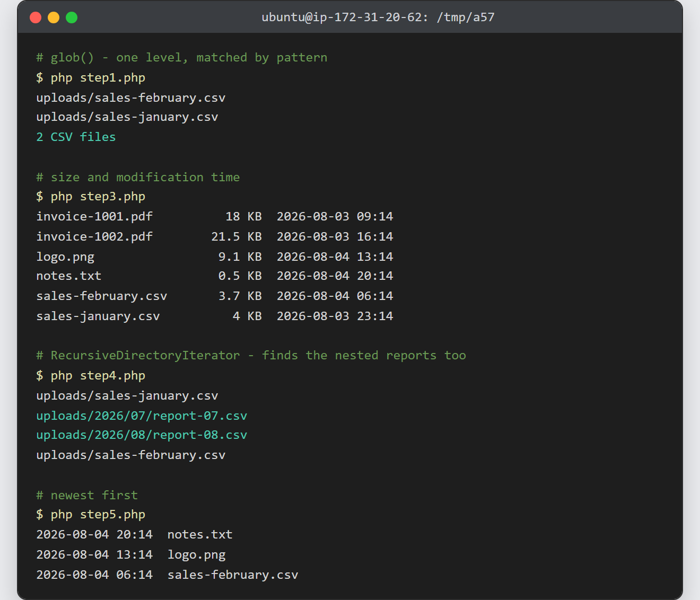The width and height of the screenshot is (700, 600).
Task: Click the file name 'invoice-1002.pdf'
Action: (x=94, y=236)
